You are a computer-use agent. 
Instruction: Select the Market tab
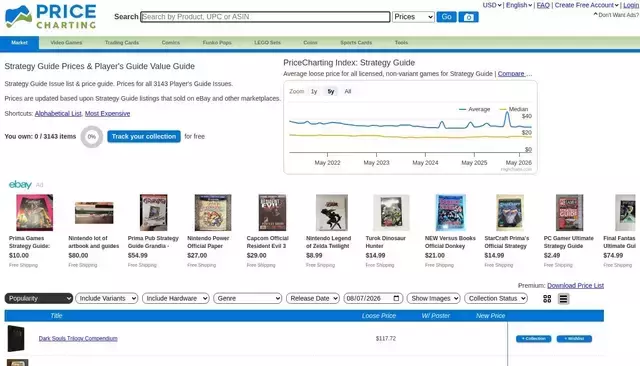coord(19,42)
